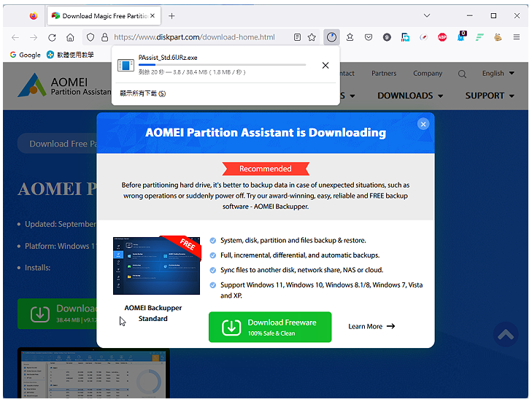Toggle reader view icon in address bar
This screenshot has height=402, width=532.
click(x=297, y=37)
